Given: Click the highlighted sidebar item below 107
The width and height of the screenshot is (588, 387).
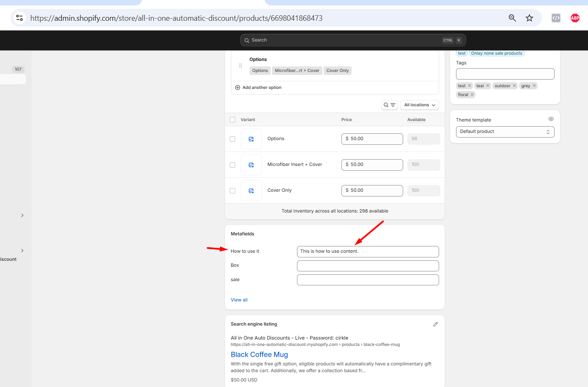Looking at the screenshot, I should (13, 79).
